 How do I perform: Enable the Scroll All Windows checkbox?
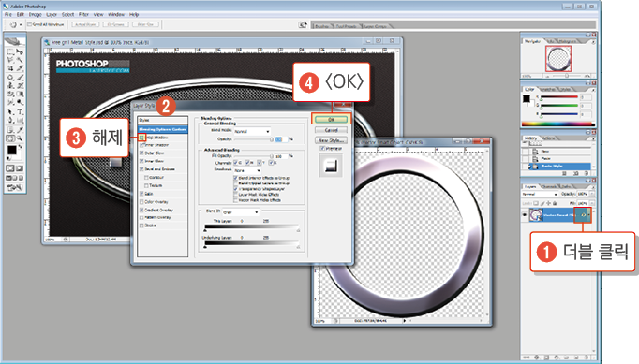coord(29,24)
